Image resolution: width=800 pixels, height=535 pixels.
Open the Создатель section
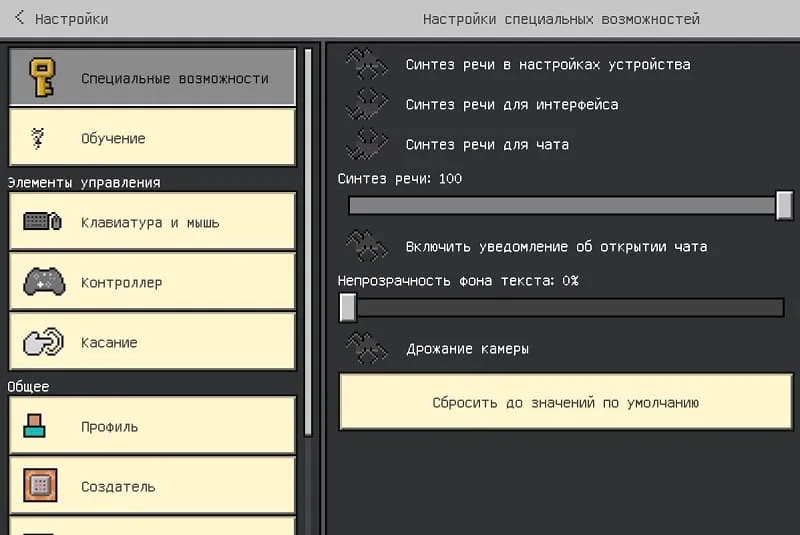click(x=153, y=486)
